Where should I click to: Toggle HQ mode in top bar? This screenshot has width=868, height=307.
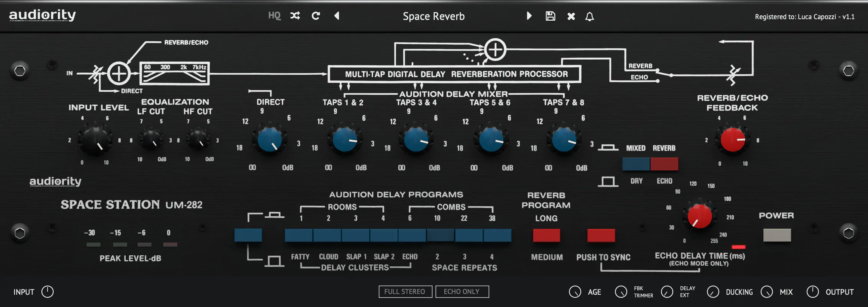[274, 16]
